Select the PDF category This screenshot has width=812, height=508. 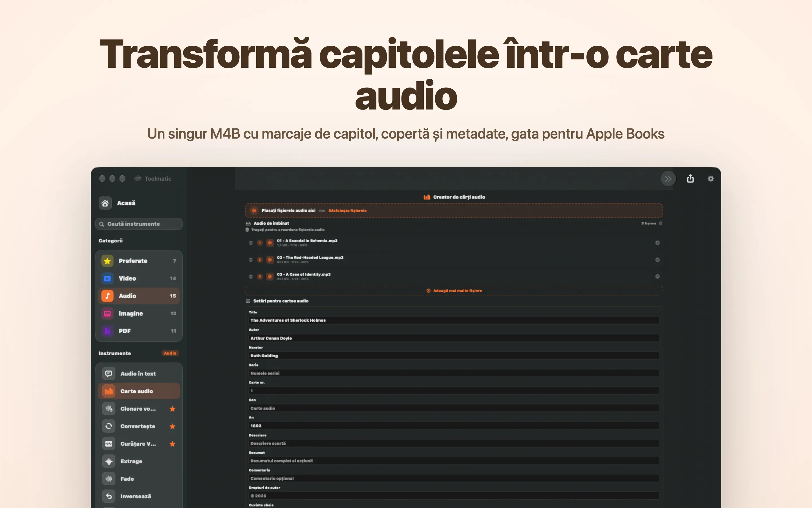click(139, 330)
